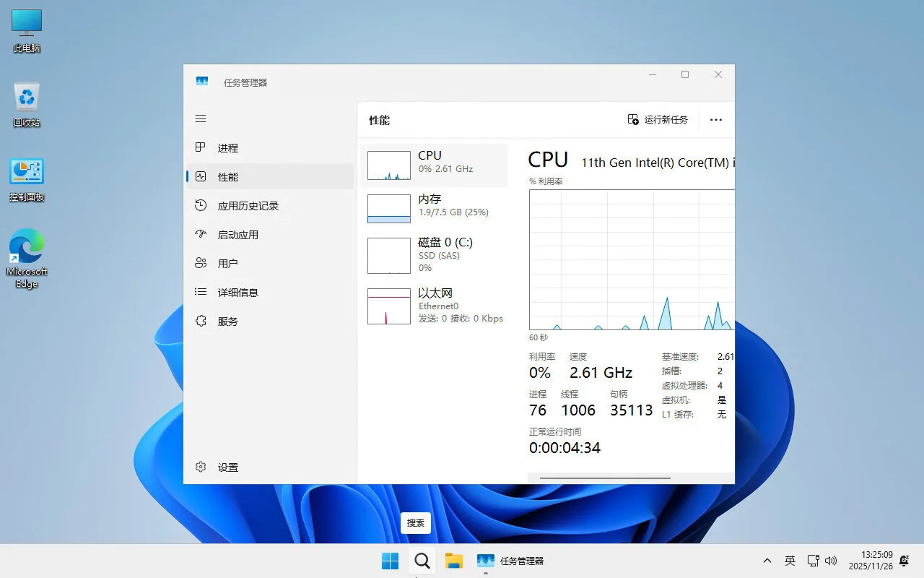Click the 运行新任务 (Run new task) button
The width and height of the screenshot is (924, 578).
click(658, 119)
